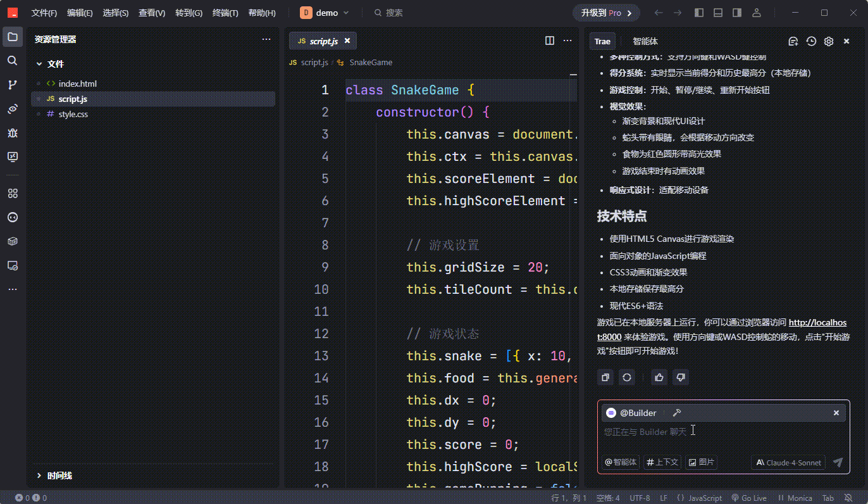Open the 终端(T) menu

click(x=225, y=13)
